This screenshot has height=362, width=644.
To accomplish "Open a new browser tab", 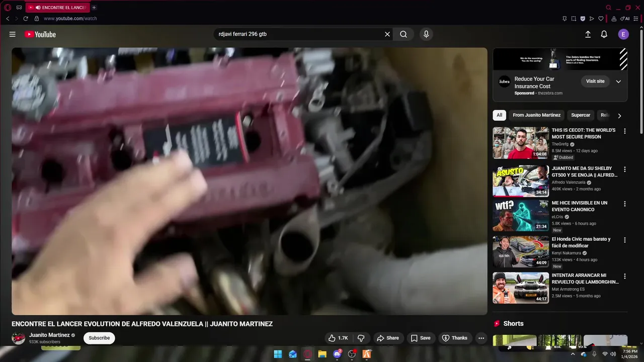I will [x=94, y=8].
